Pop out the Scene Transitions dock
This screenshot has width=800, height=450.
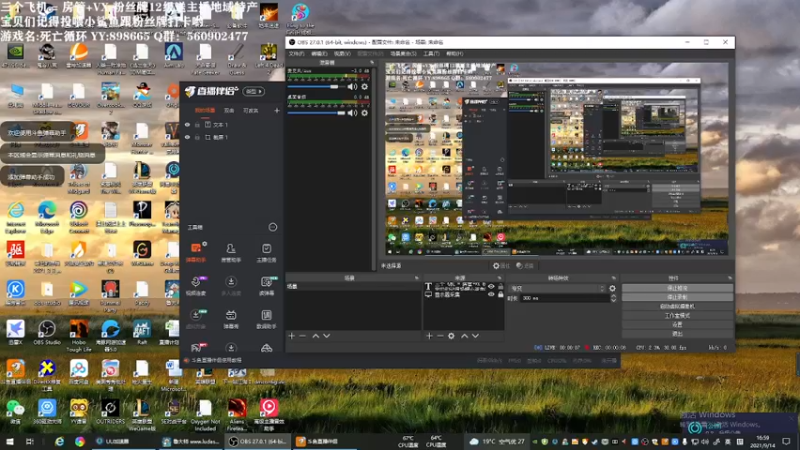point(614,278)
